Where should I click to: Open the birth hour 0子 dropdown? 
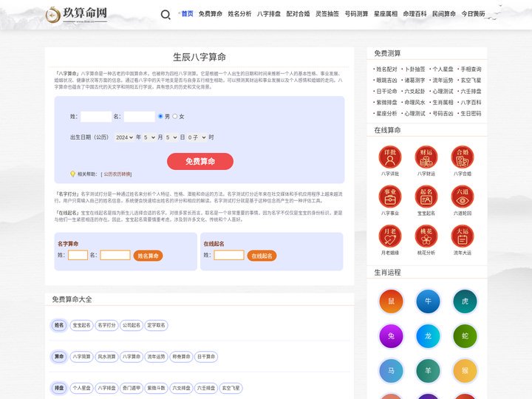197,137
